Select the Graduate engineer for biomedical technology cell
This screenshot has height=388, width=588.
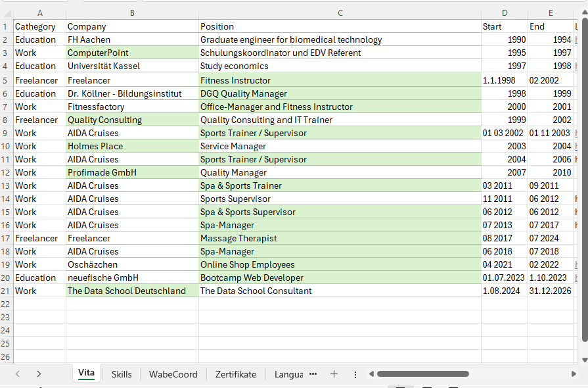(x=340, y=39)
